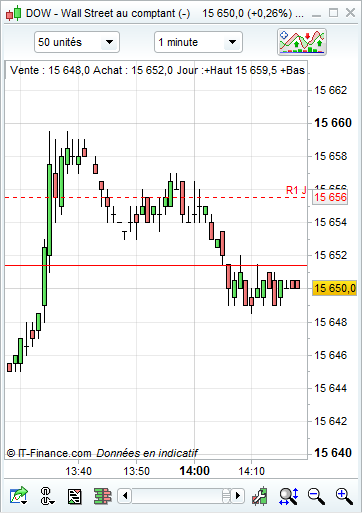This screenshot has width=362, height=513.
Task: Click the yellow 15 650,0 price label
Action: point(334,288)
